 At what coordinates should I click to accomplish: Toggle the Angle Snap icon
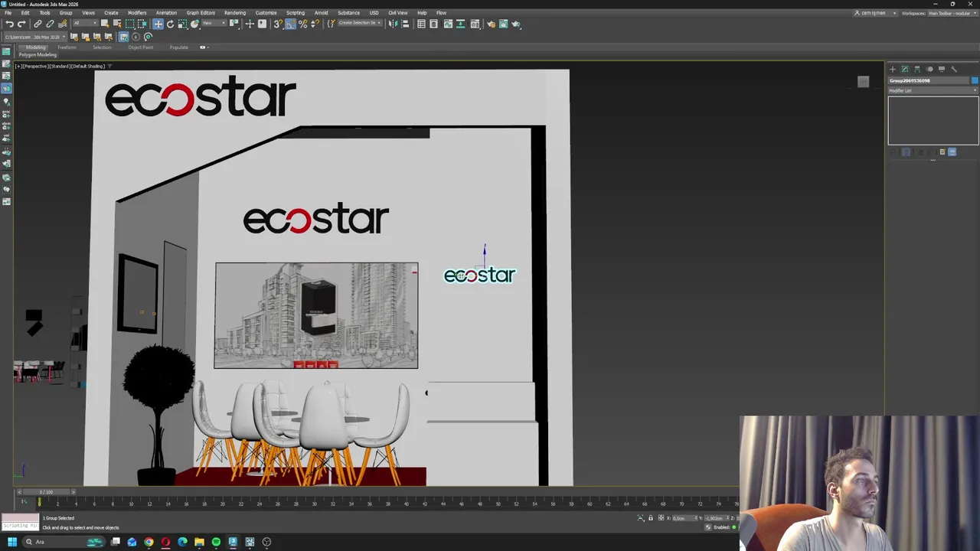click(290, 24)
